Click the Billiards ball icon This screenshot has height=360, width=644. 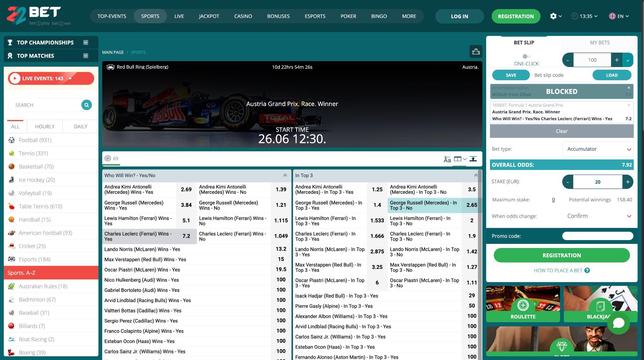point(12,326)
